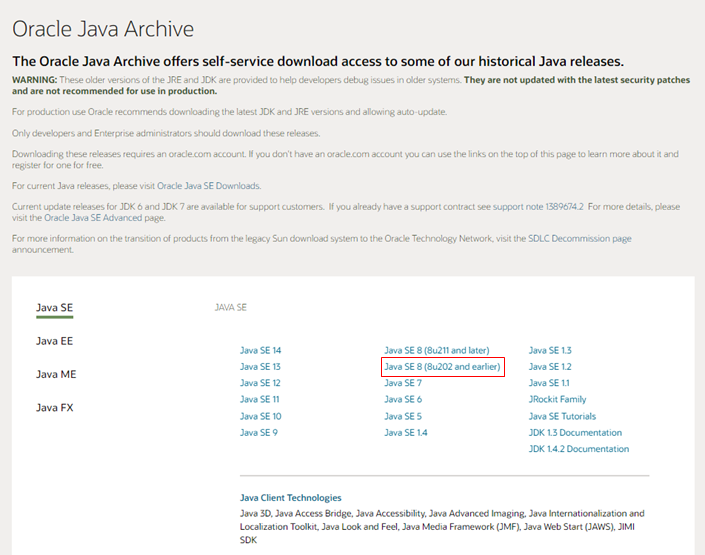The image size is (705, 555).
Task: Open the Java SE 9 link
Action: click(x=259, y=432)
